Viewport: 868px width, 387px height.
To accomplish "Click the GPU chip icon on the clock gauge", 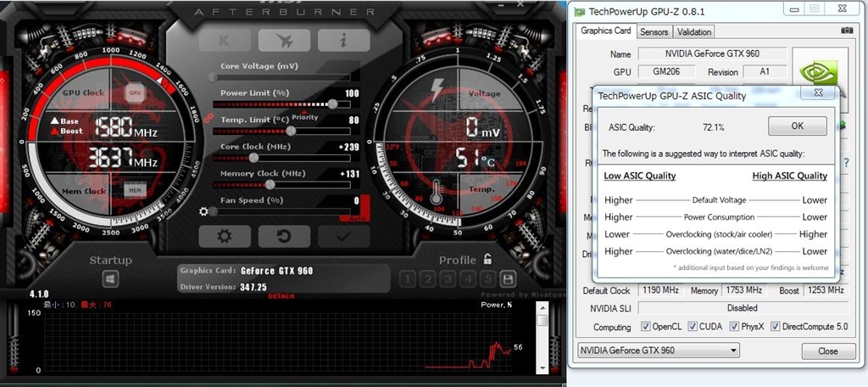I will 135,93.
